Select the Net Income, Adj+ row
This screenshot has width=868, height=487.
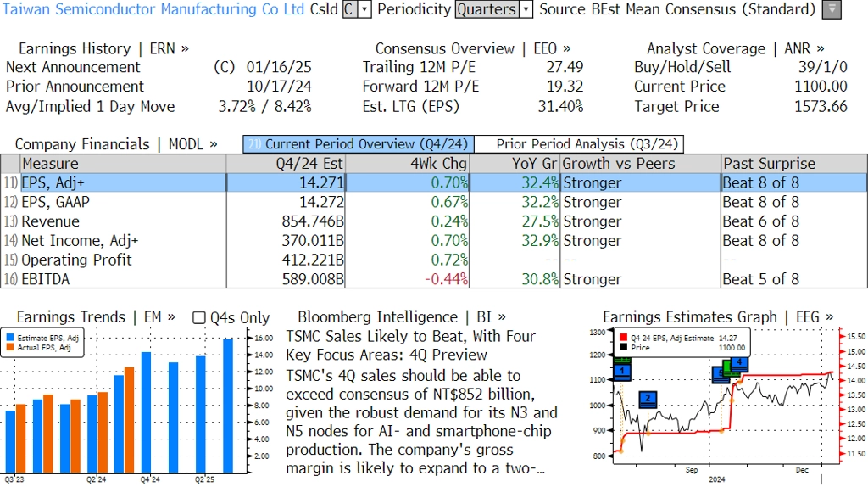[x=434, y=241]
